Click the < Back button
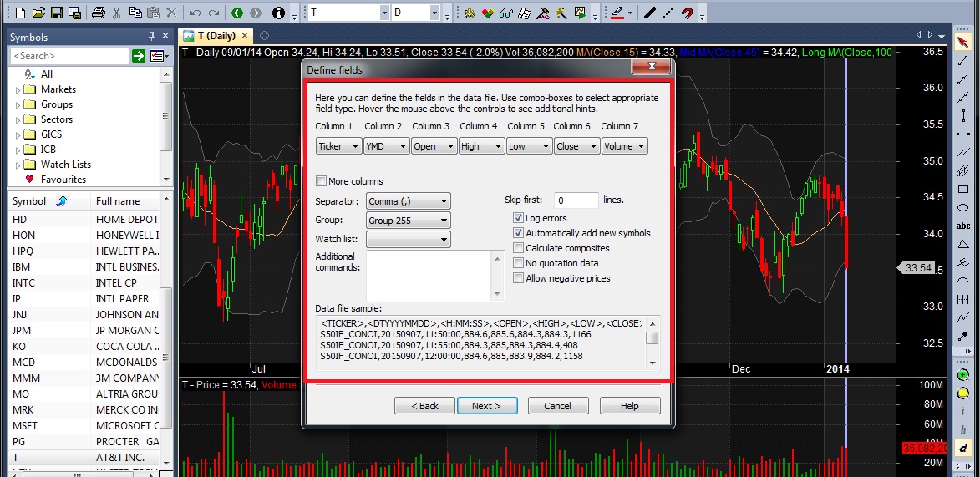 tap(424, 406)
